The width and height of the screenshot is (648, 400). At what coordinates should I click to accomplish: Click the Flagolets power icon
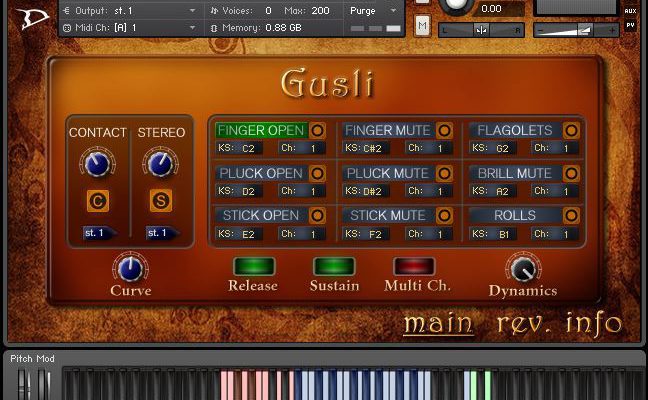(x=571, y=131)
